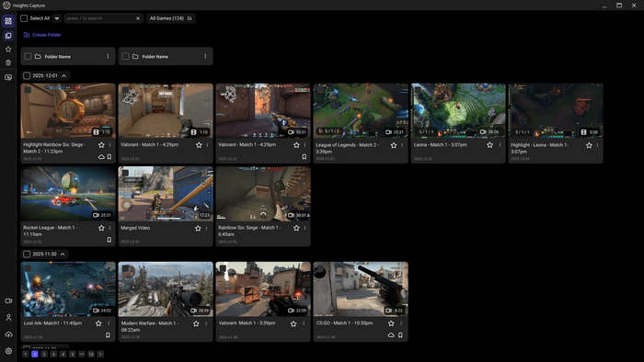Open the CS:GO Match 1 thumbnail

click(361, 289)
